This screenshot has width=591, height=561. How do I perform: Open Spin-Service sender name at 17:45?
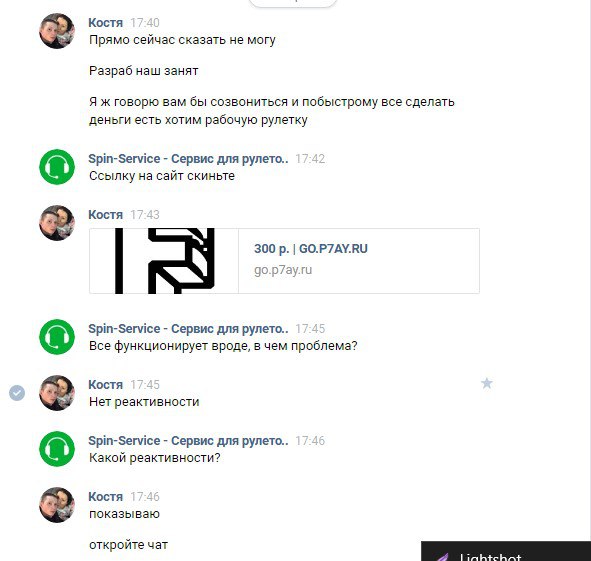tap(188, 329)
